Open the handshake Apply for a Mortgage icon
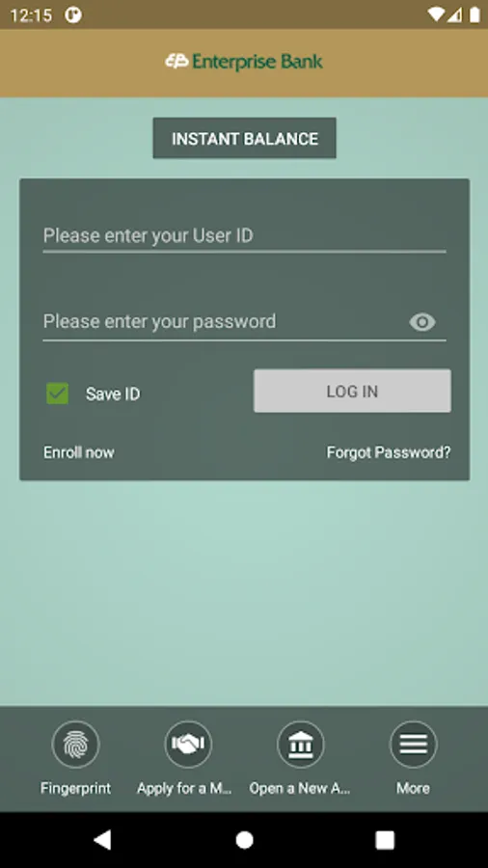This screenshot has width=488, height=868. [x=188, y=744]
